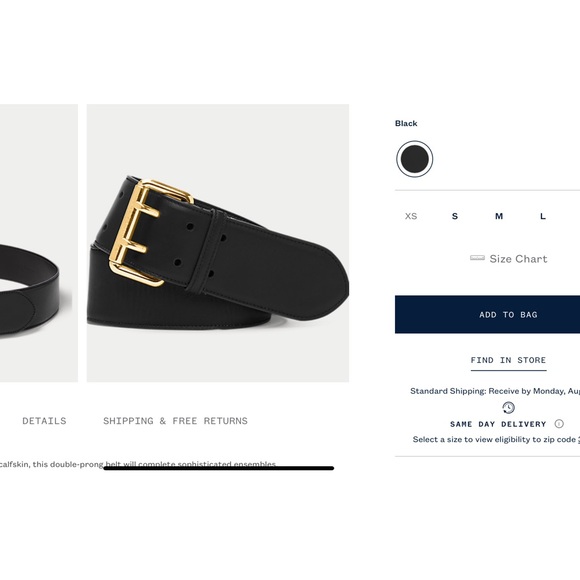
Task: Choose size XS
Action: click(411, 216)
